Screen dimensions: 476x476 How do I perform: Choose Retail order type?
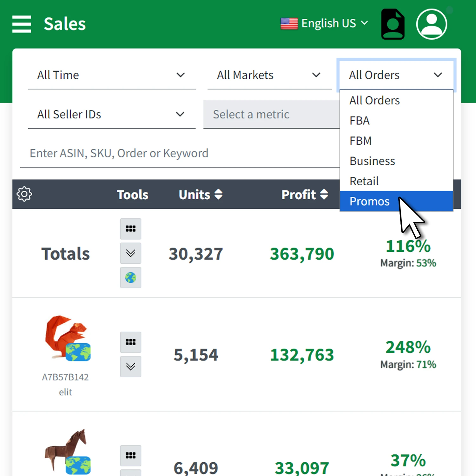[x=396, y=181]
